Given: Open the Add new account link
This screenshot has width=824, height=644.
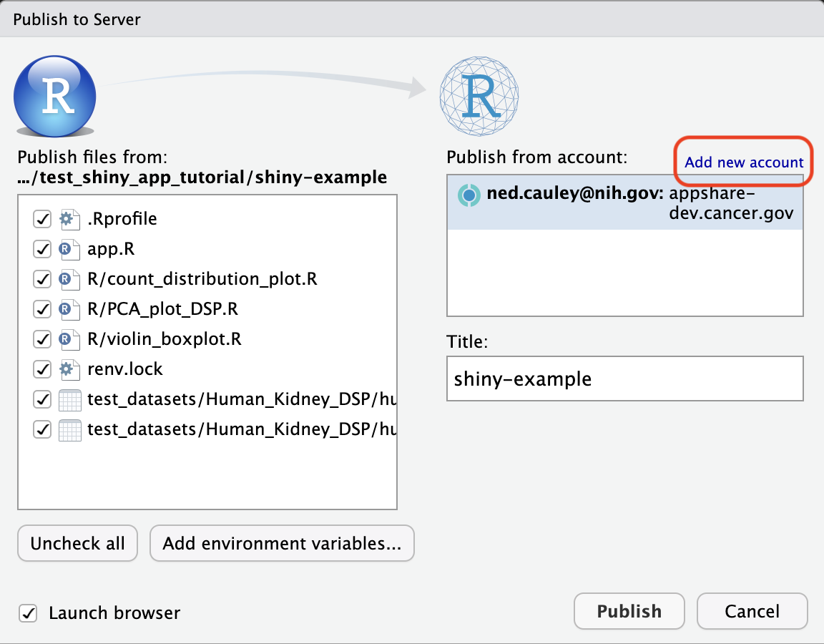Looking at the screenshot, I should point(744,162).
